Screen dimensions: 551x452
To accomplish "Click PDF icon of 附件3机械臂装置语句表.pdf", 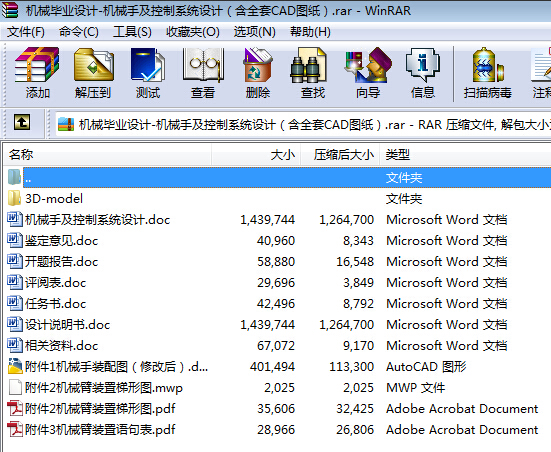I will (15, 429).
